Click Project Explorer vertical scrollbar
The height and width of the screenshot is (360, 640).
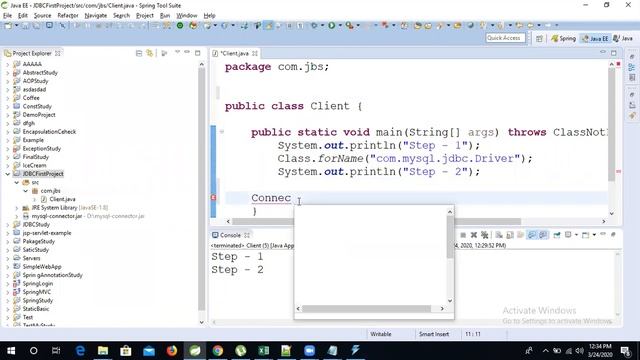click(201, 188)
